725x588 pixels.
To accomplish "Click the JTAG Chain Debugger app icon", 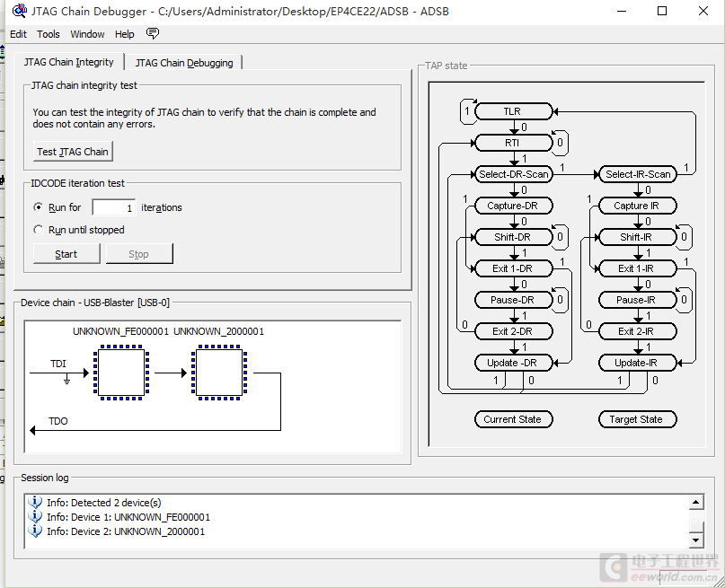I will pos(20,11).
